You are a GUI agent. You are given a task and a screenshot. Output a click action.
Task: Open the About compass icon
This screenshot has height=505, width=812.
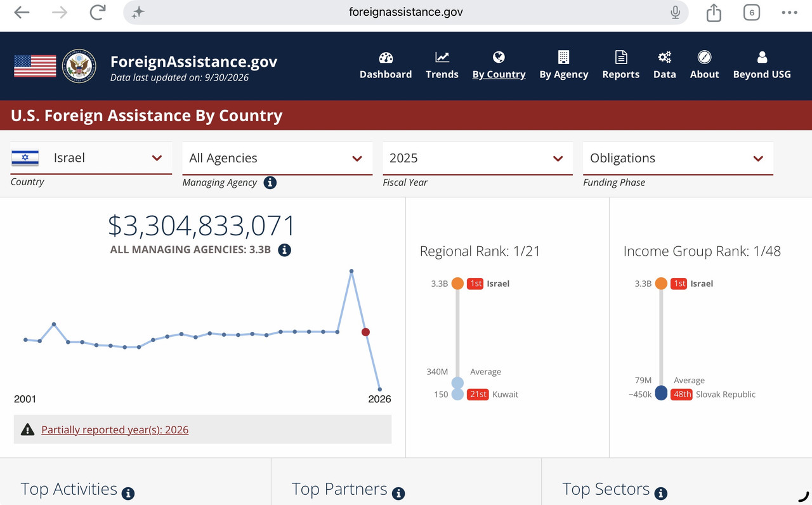705,58
